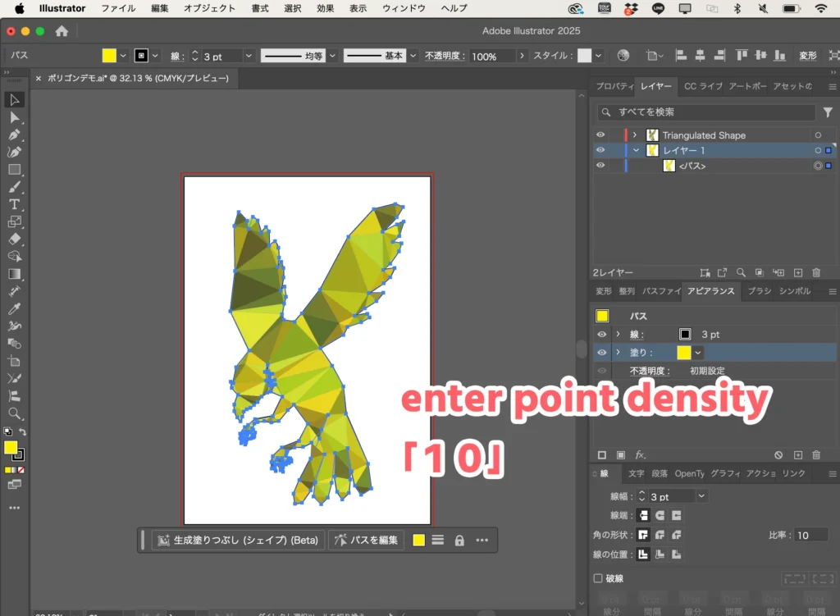This screenshot has height=616, width=840.
Task: Open the オブジェクト menu
Action: [x=209, y=8]
